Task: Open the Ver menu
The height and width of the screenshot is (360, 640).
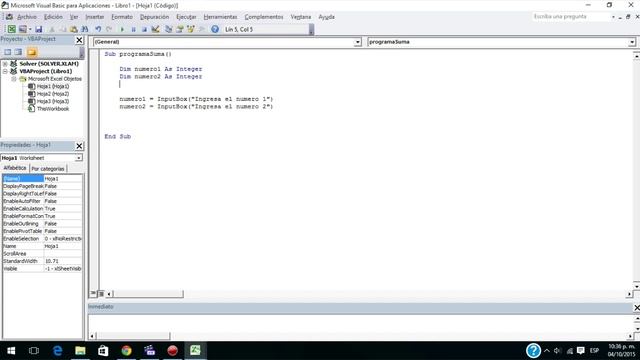Action: click(74, 17)
